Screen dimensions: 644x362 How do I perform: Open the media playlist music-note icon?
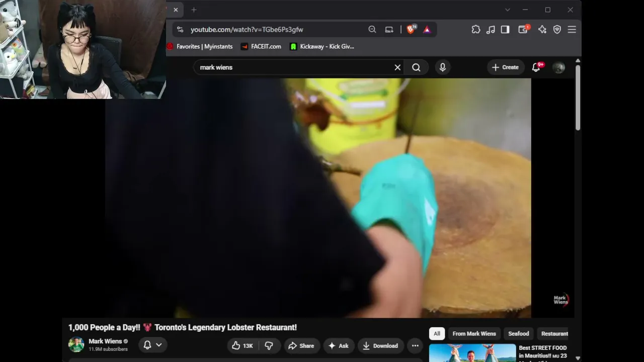pos(491,30)
